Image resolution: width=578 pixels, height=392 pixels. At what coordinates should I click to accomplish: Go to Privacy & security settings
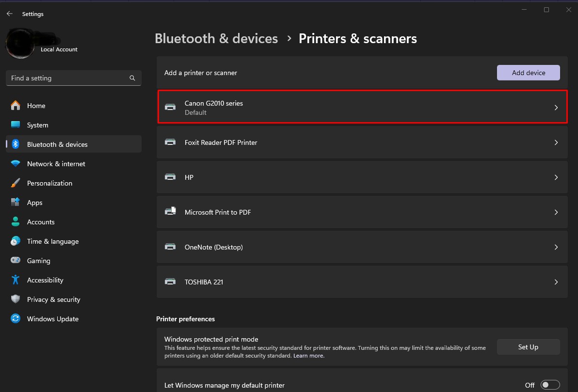(74, 299)
